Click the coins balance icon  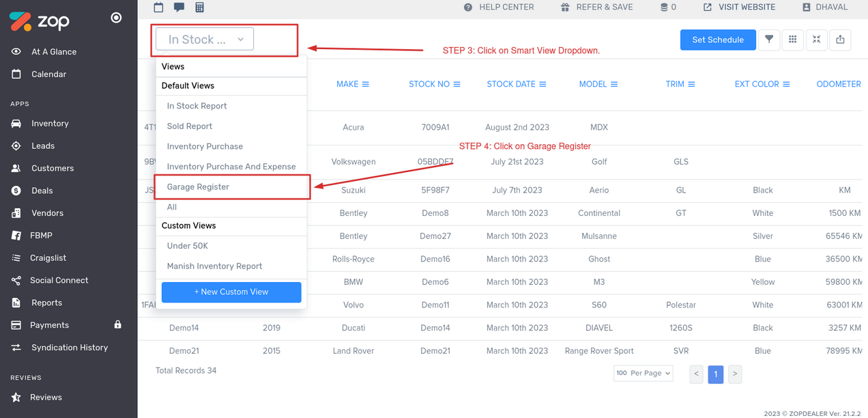(x=664, y=7)
